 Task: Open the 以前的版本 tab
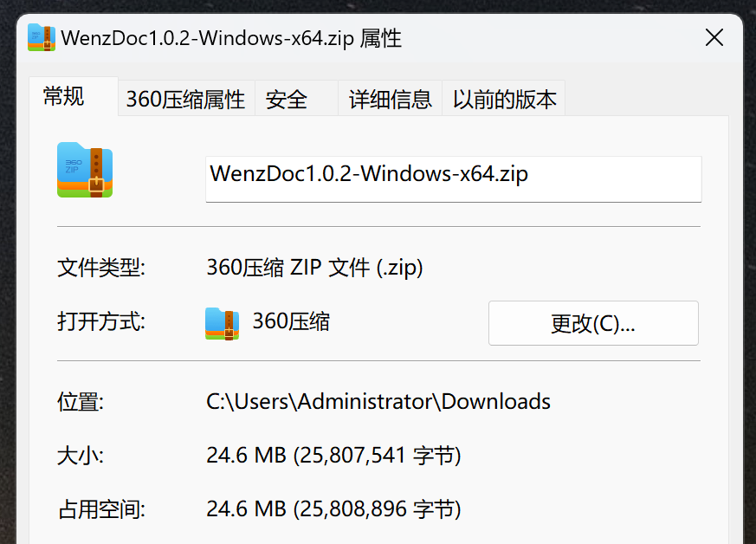[504, 99]
